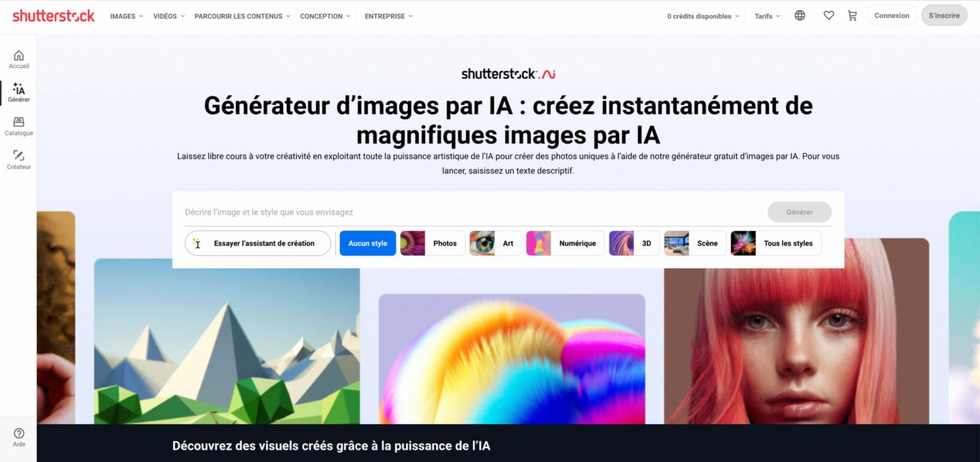The width and height of the screenshot is (980, 462).
Task: Expand the VIDÉOS dropdown menu
Action: click(x=169, y=16)
